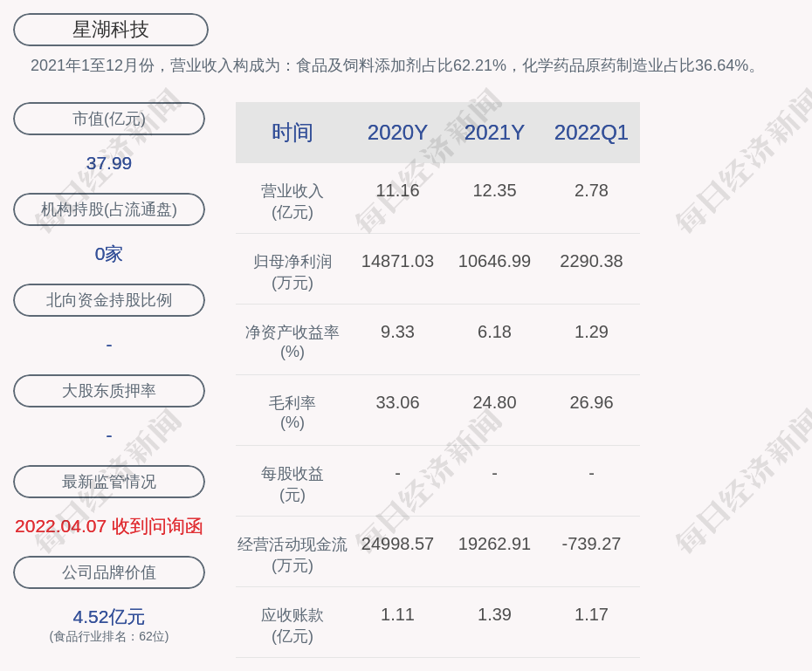The height and width of the screenshot is (671, 812).
Task: Select net profit 2290.38
Action: coord(591,261)
